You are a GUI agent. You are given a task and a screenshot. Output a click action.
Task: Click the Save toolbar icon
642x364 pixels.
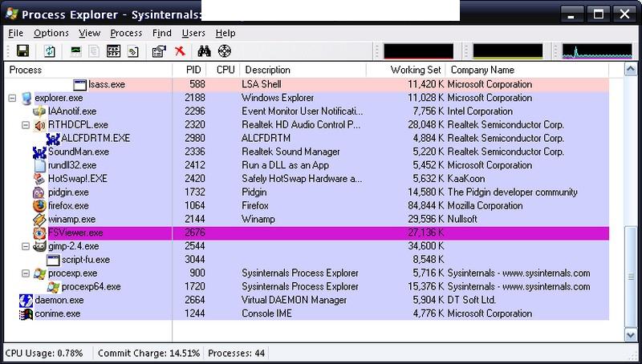pyautogui.click(x=22, y=51)
